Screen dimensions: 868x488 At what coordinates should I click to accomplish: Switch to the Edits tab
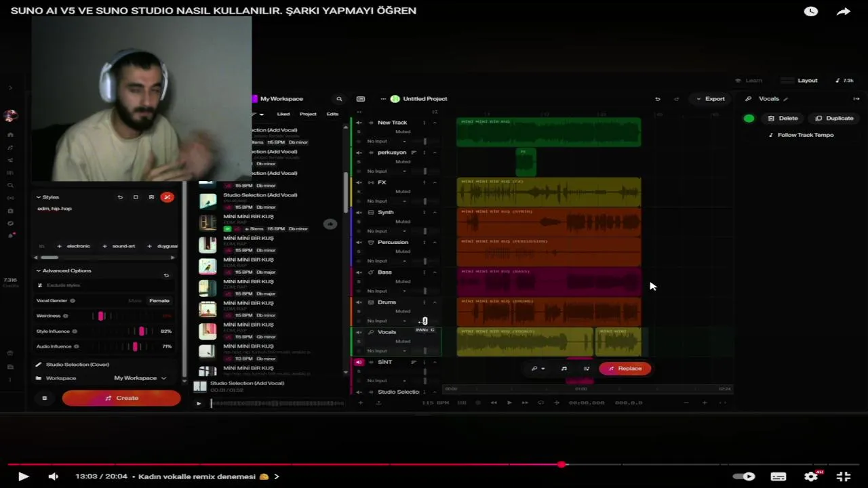point(332,114)
